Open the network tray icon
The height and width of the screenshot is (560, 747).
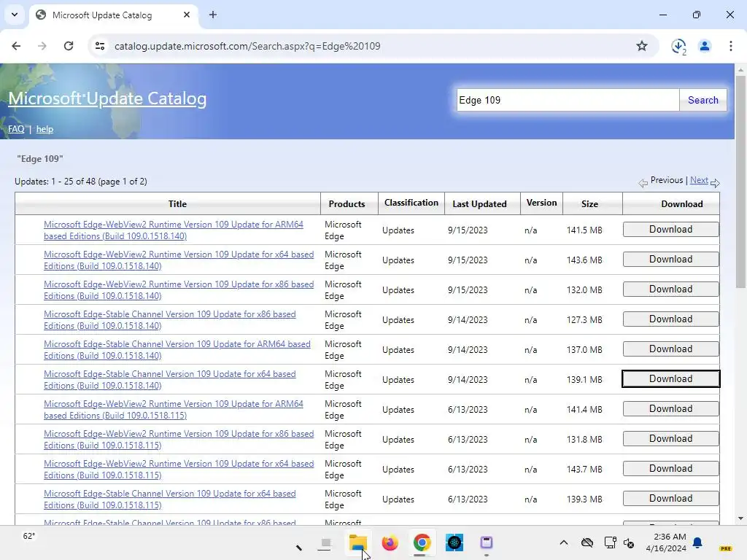pyautogui.click(x=610, y=542)
